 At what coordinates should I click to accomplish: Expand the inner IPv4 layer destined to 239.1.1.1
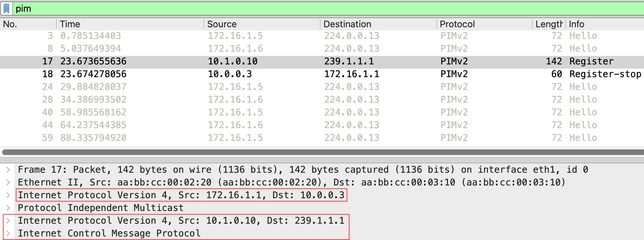pyautogui.click(x=8, y=221)
